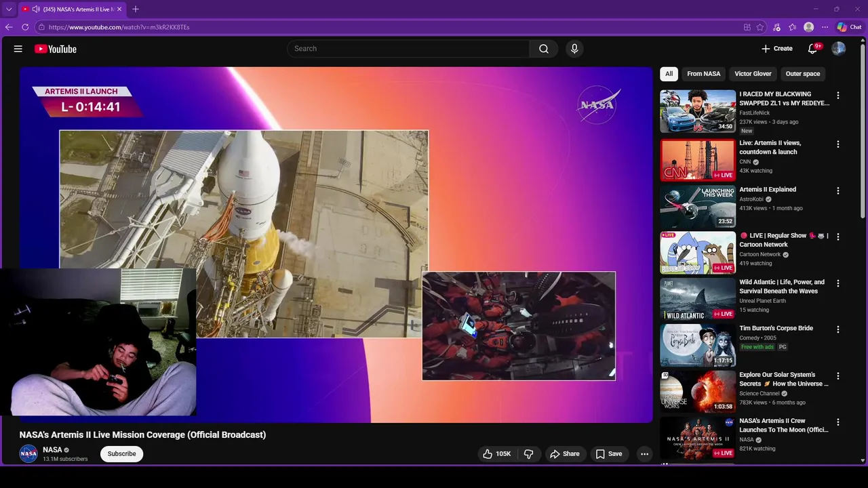Open Copilot Chat in browser toolbar

[849, 27]
